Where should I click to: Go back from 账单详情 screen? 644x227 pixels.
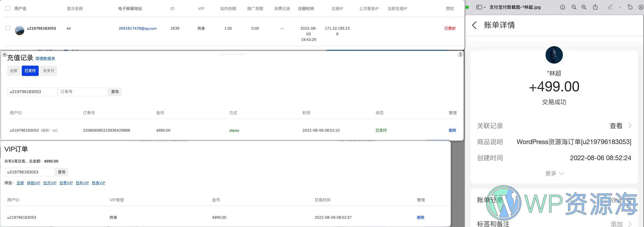[x=474, y=25]
